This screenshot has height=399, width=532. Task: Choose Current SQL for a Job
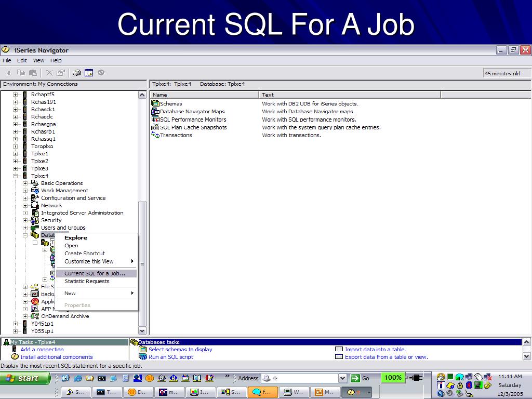[96, 273]
